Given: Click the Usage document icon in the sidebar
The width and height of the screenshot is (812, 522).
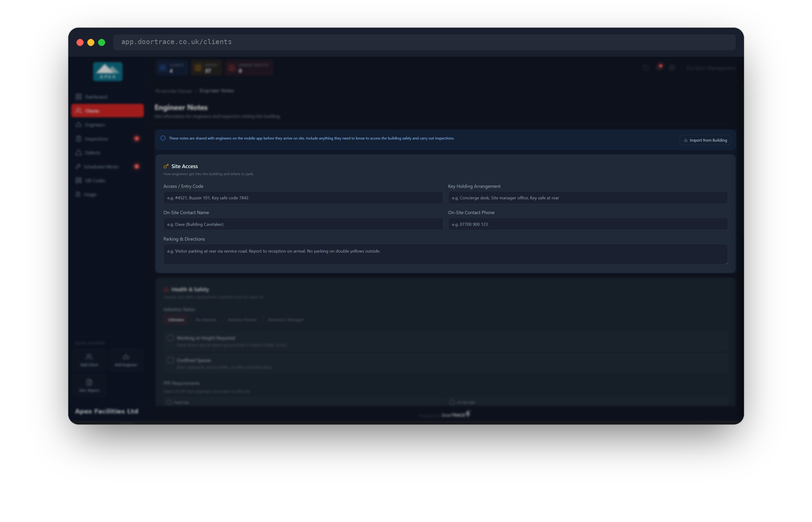Looking at the screenshot, I should point(78,194).
